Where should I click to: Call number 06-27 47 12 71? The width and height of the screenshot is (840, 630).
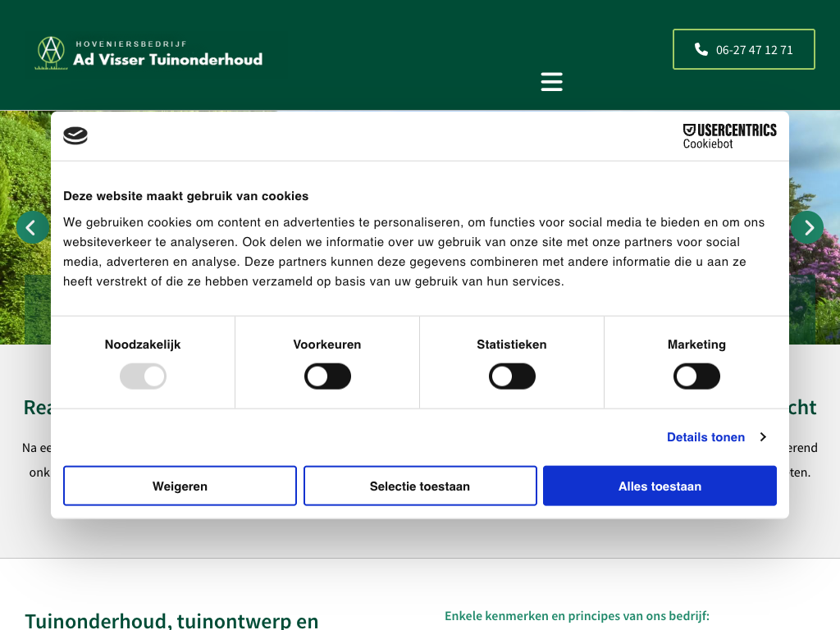click(754, 49)
